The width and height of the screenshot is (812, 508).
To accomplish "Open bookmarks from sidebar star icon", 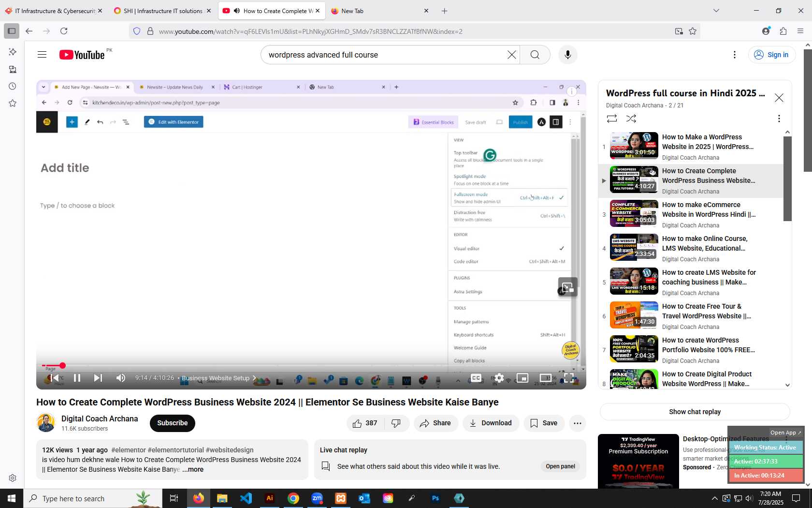I will tap(13, 103).
